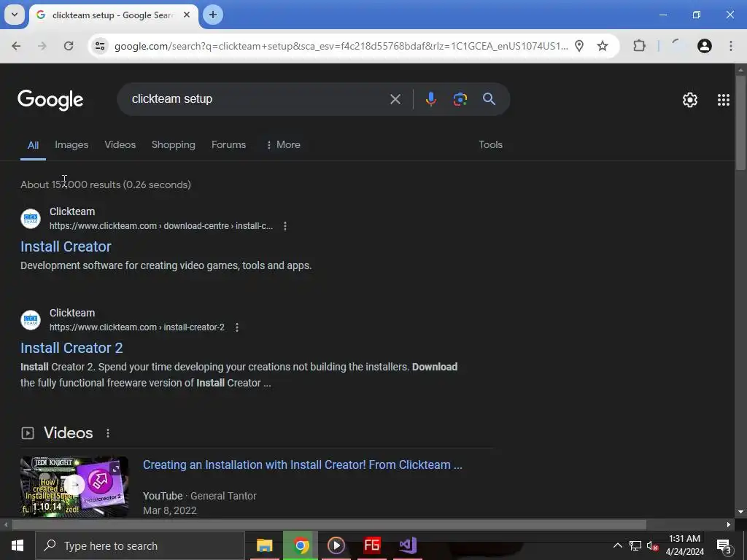The height and width of the screenshot is (560, 747).
Task: Open the red FG taskbar app
Action: (x=372, y=545)
